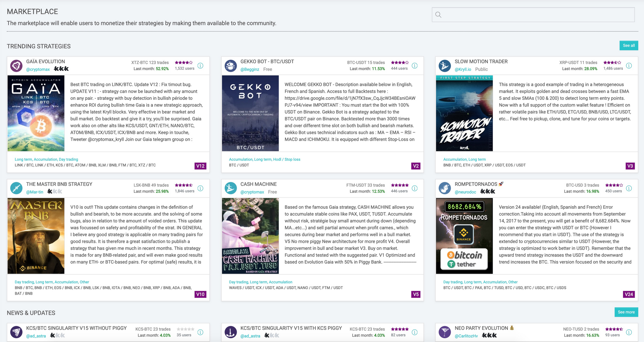
Task: Click See more in News & Updates
Action: pyautogui.click(x=626, y=312)
